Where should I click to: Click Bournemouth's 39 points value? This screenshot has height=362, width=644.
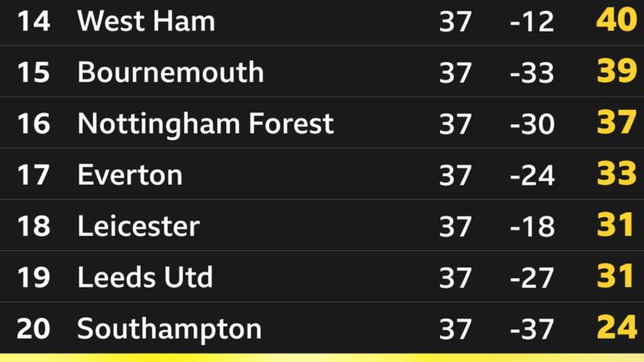pyautogui.click(x=617, y=71)
